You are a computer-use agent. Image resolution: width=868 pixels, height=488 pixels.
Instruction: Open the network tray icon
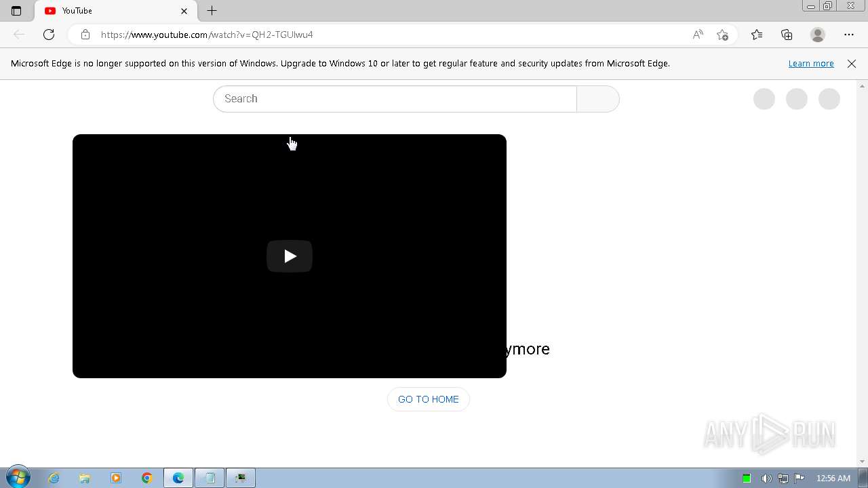click(x=783, y=479)
